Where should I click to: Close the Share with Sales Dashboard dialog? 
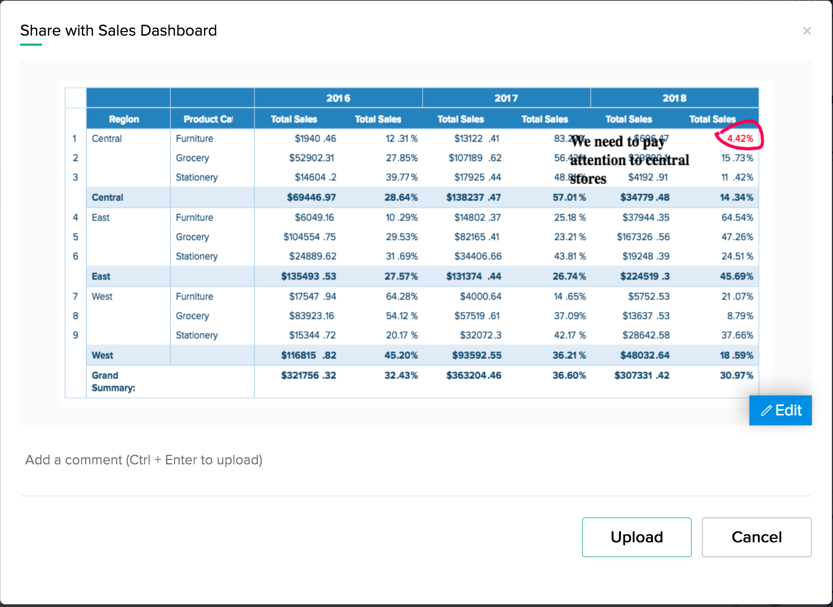click(807, 31)
